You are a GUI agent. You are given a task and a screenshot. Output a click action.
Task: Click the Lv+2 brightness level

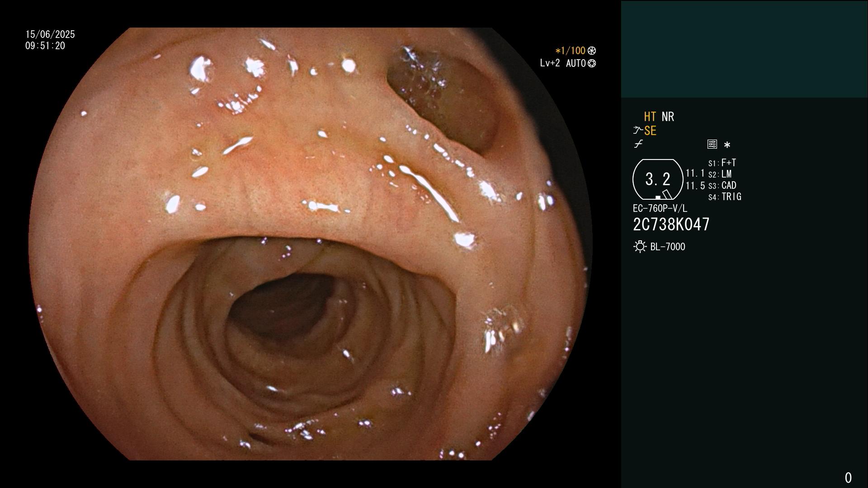pyautogui.click(x=550, y=63)
